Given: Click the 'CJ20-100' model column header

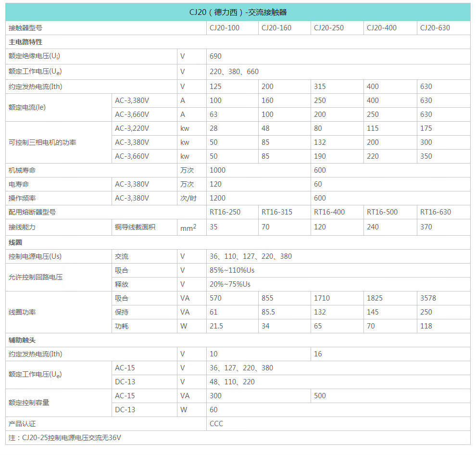Looking at the screenshot, I should (225, 28).
